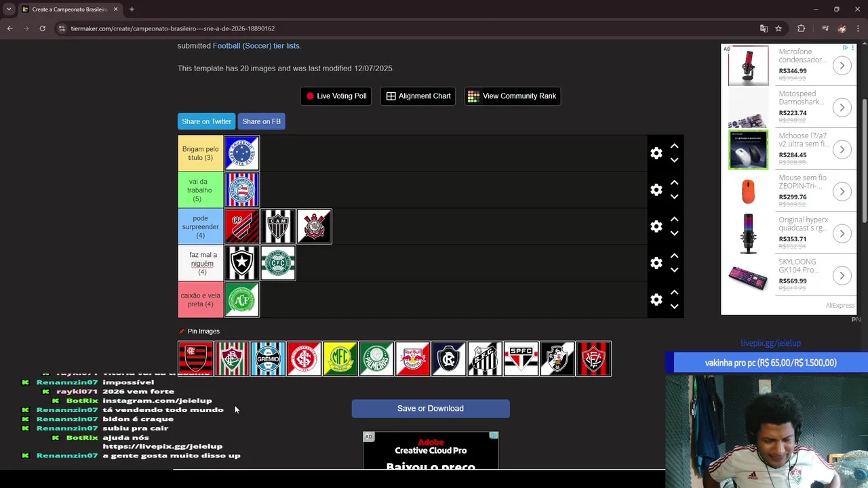Viewport: 868px width, 488px height.
Task: Open the Chrome three-dot menu
Action: click(x=858, y=28)
